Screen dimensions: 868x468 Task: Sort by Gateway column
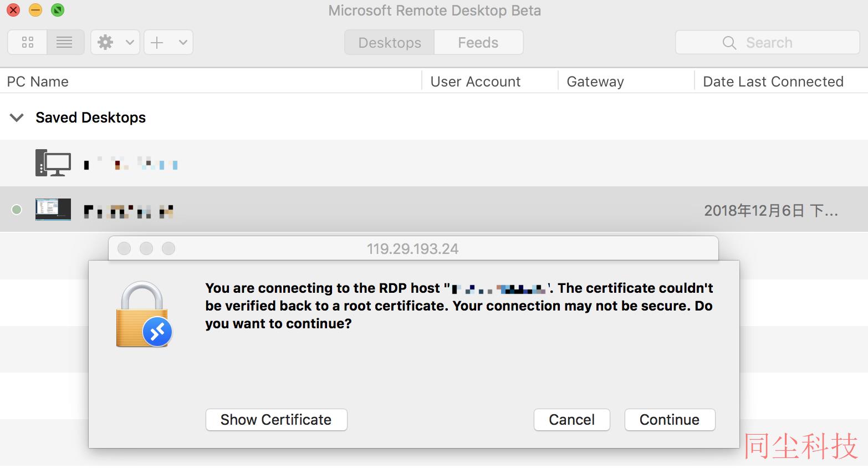[x=595, y=82]
